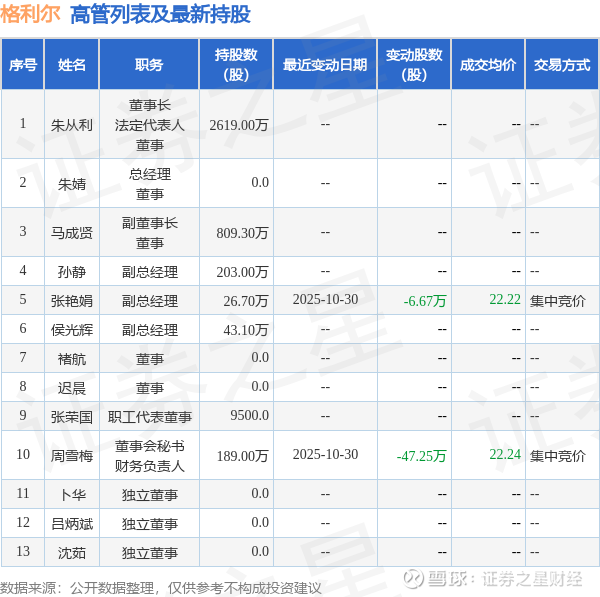Click serial number 13
This screenshot has width=600, height=597.
(23, 551)
